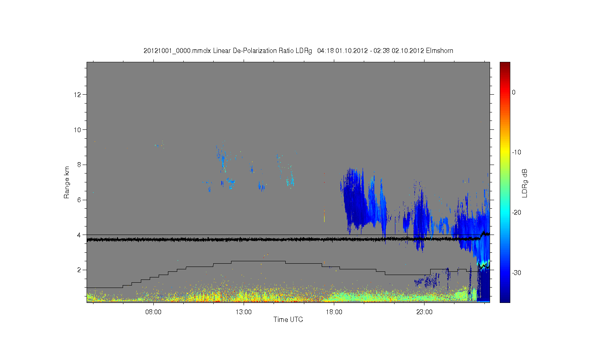Click the 18:00 time tick label
607x364 pixels.
coord(334,312)
